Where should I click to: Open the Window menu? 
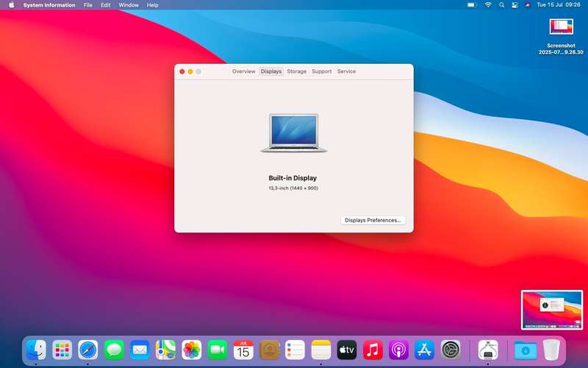(129, 5)
